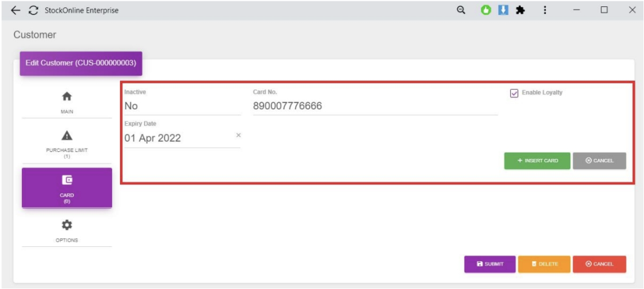The height and width of the screenshot is (289, 644).
Task: Click the orange Delete button
Action: (x=545, y=264)
